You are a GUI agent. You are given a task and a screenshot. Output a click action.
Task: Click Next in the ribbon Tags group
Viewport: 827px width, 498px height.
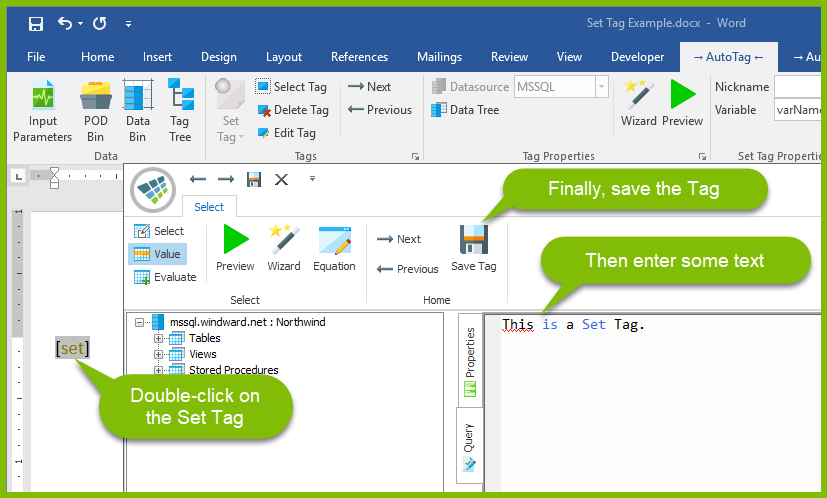[x=369, y=87]
